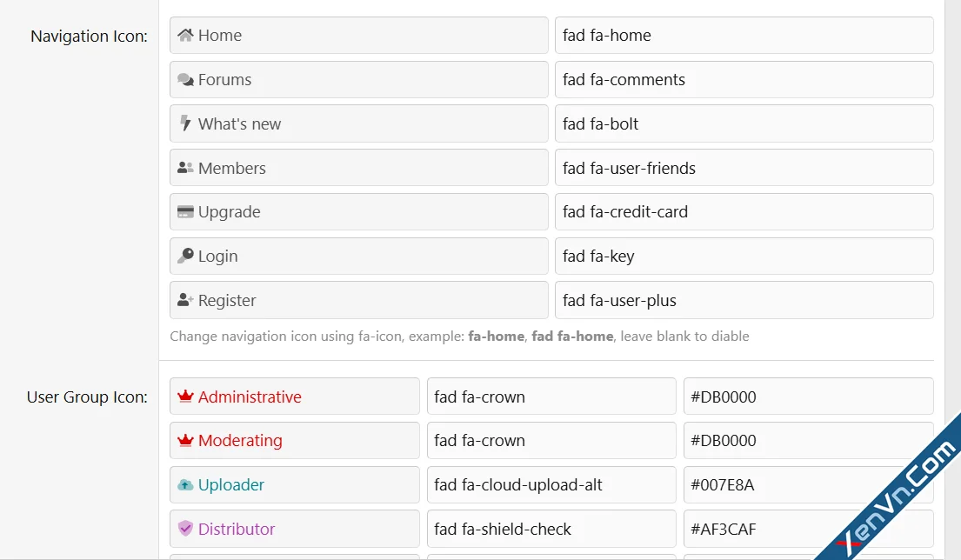961x560 pixels.
Task: Click the Home house icon
Action: pos(185,35)
